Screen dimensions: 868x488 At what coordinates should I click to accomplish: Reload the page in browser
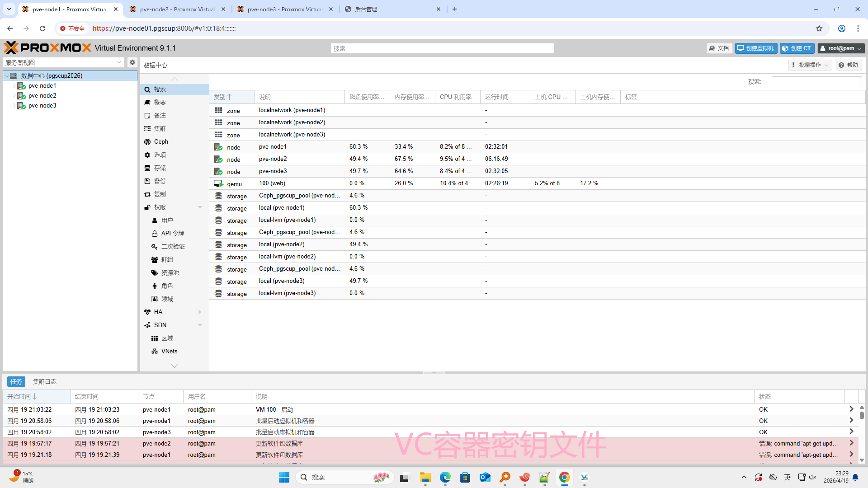click(42, 28)
